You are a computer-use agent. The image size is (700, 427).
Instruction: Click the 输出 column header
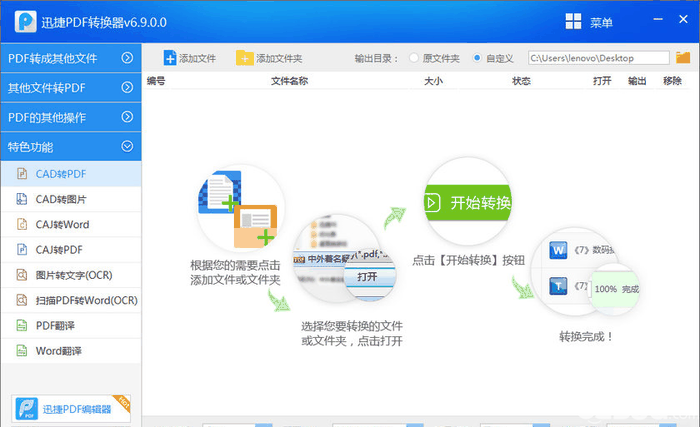pyautogui.click(x=637, y=81)
